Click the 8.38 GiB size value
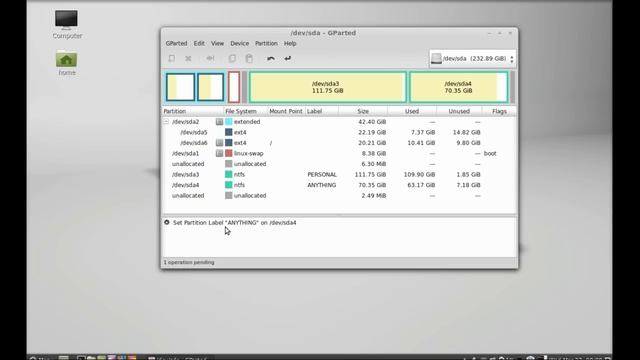 pyautogui.click(x=373, y=153)
